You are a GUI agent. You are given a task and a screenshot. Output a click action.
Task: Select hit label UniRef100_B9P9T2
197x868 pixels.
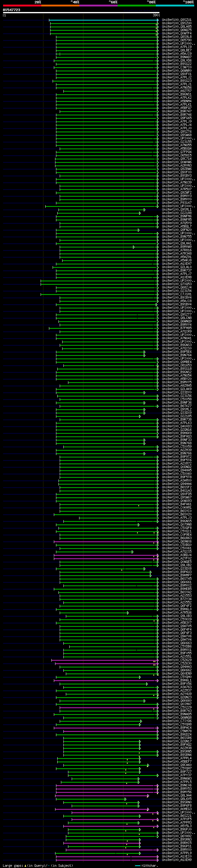click(177, 457)
